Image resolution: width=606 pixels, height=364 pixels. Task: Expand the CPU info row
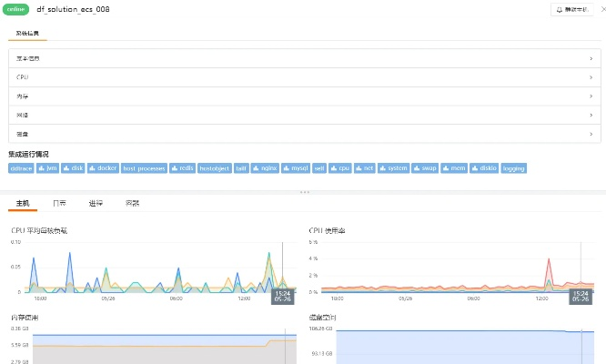pos(302,77)
